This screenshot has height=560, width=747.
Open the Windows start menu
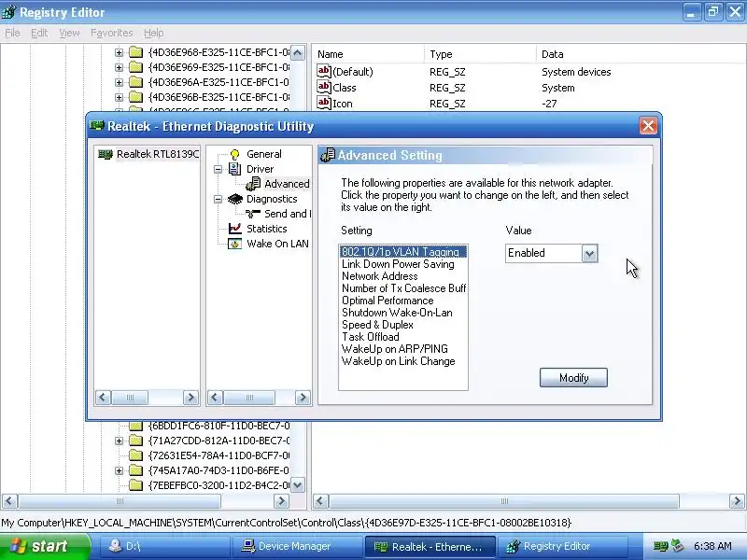click(44, 546)
